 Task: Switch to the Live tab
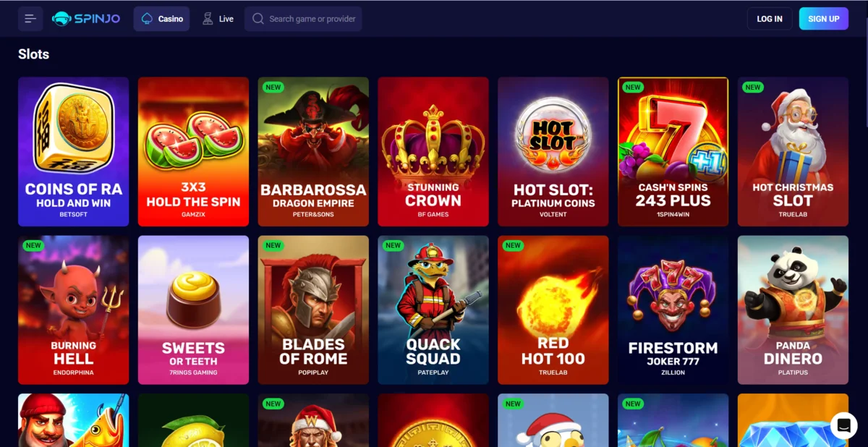pos(217,19)
